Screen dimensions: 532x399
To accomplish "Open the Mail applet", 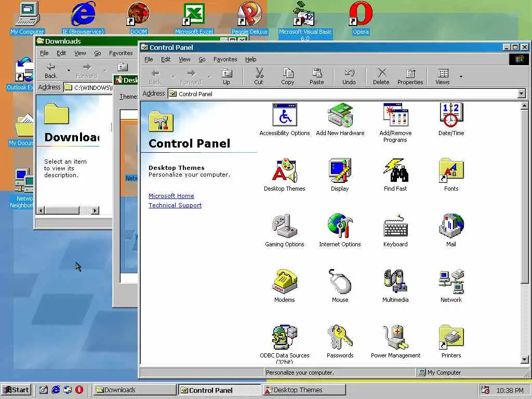I will coord(451,231).
